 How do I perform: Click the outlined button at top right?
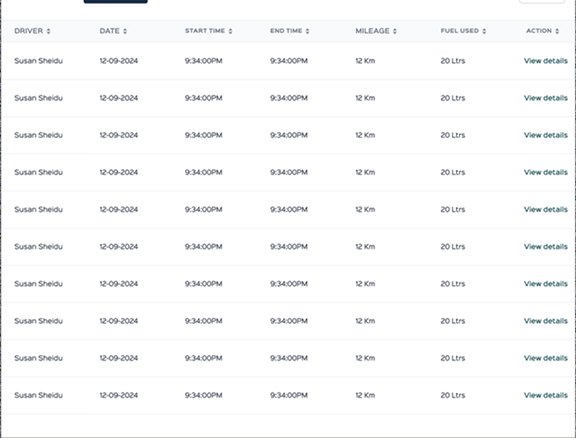[542, 1]
